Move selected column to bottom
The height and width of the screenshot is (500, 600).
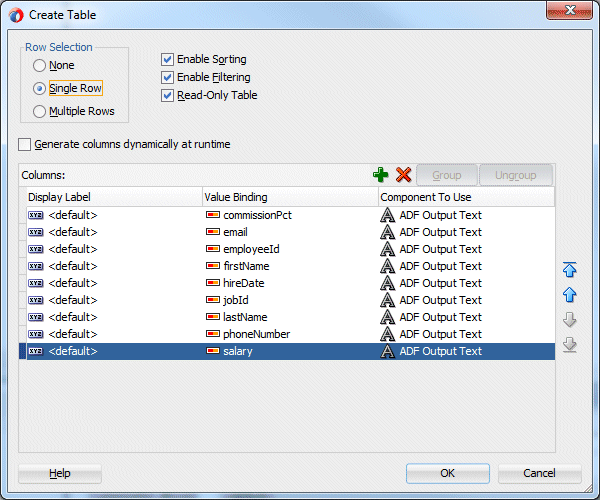click(569, 345)
